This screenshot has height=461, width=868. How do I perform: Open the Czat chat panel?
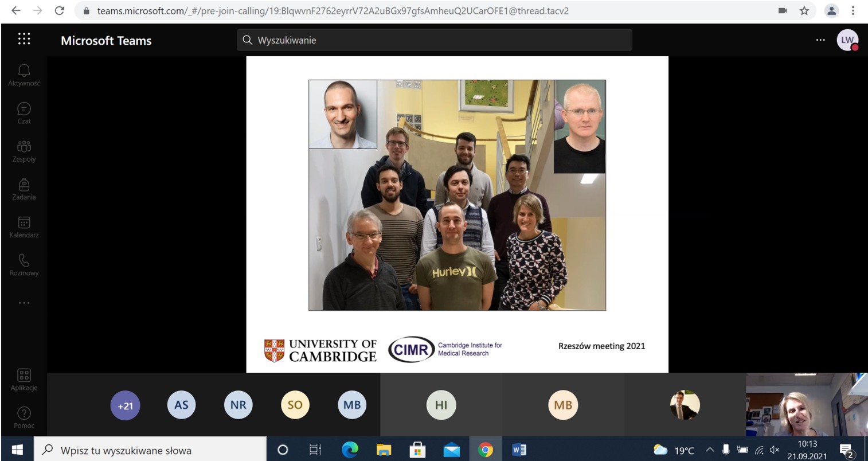[24, 112]
